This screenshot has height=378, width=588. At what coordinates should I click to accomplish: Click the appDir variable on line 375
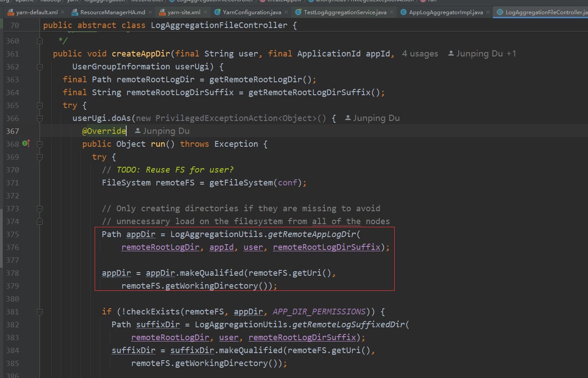point(141,234)
